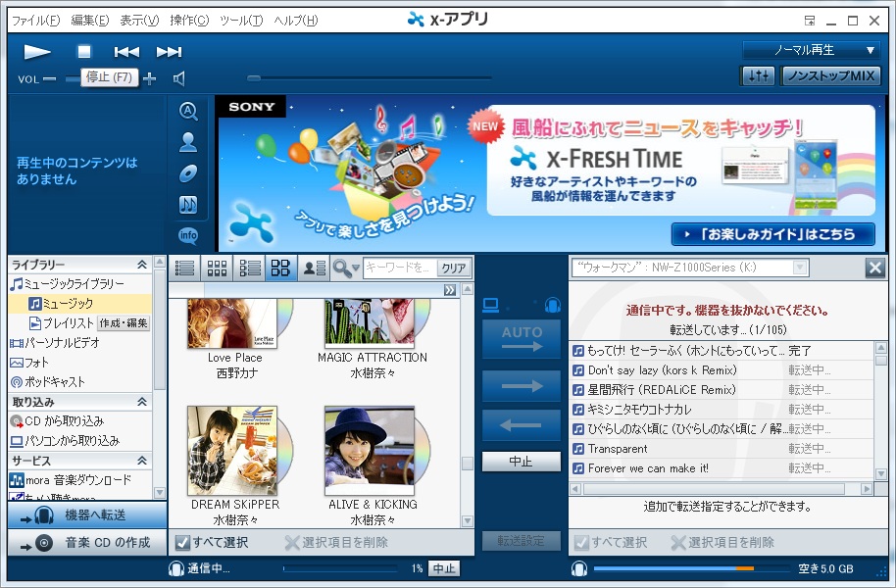Select Forever we can make it! row

722,468
